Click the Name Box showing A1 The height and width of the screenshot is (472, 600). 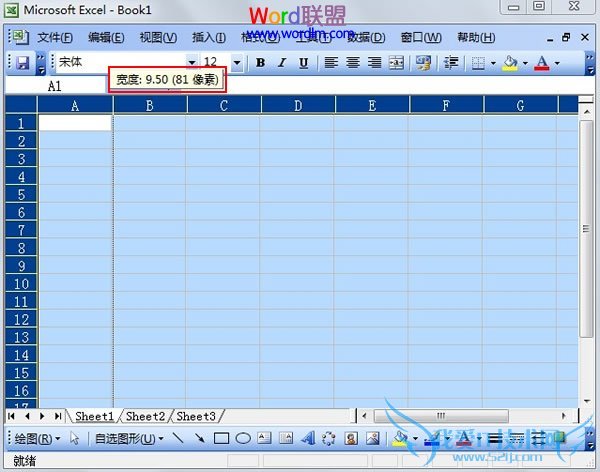[x=55, y=86]
